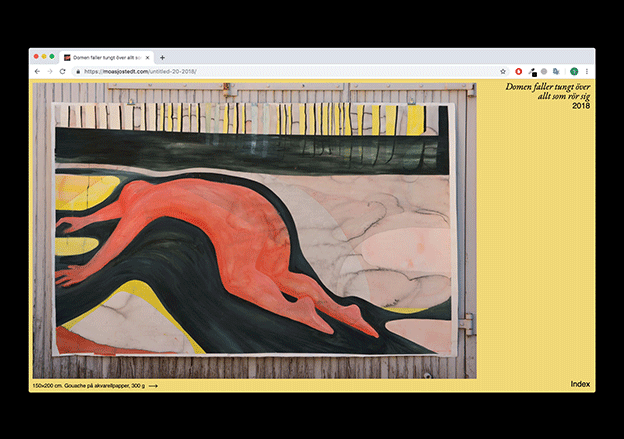Open the Chrome three-dot menu
The image size is (624, 439).
coord(587,71)
